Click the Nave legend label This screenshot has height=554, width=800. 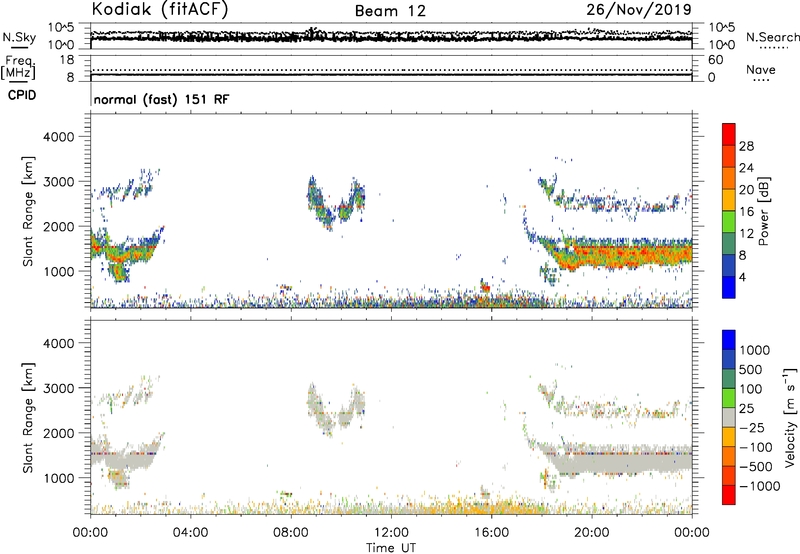click(761, 69)
